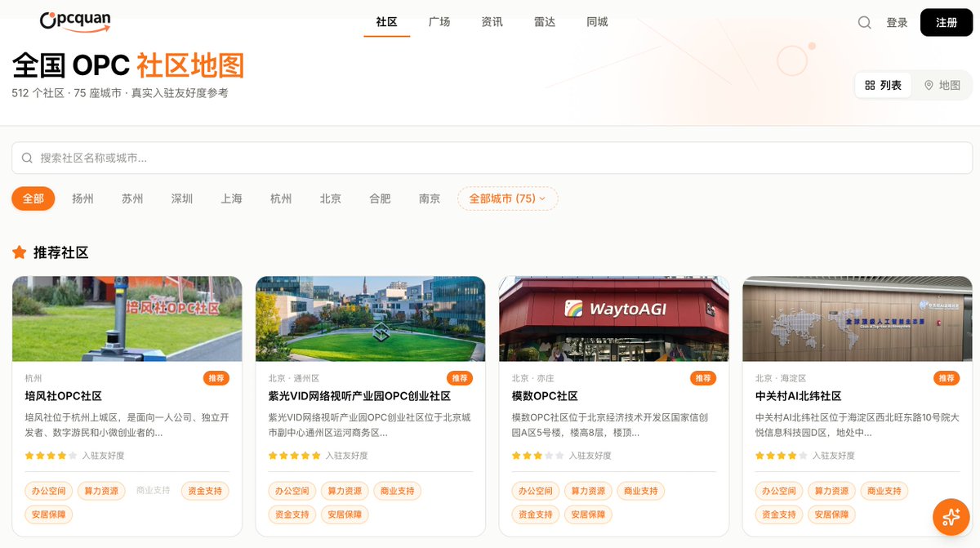Click the 北京 · 海淀区 location label
Image resolution: width=980 pixels, height=548 pixels.
pyautogui.click(x=781, y=379)
